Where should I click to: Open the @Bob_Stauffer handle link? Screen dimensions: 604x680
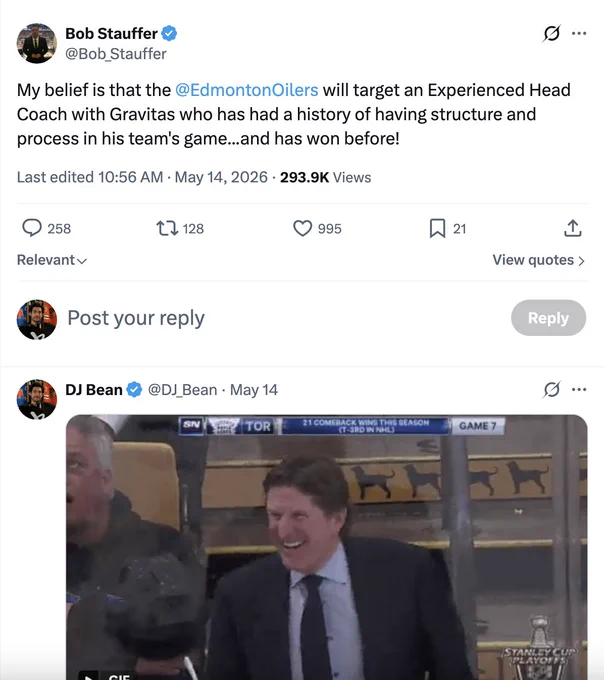pos(115,54)
